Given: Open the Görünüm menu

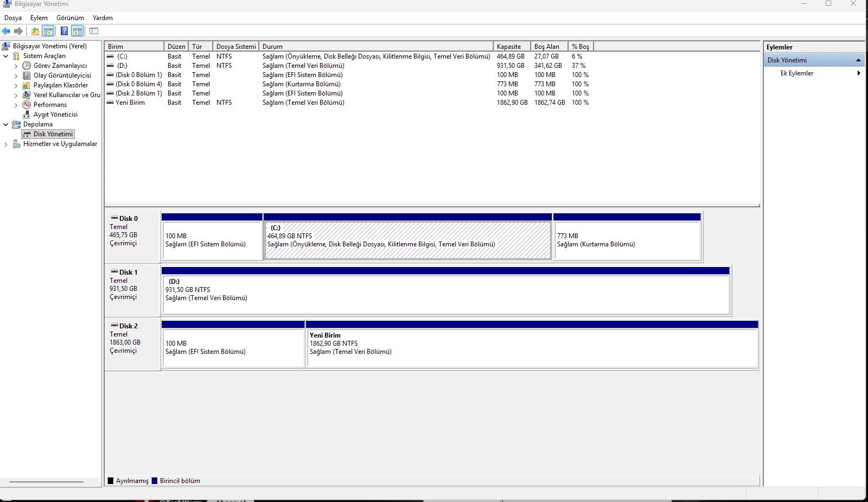Looking at the screenshot, I should pos(71,18).
